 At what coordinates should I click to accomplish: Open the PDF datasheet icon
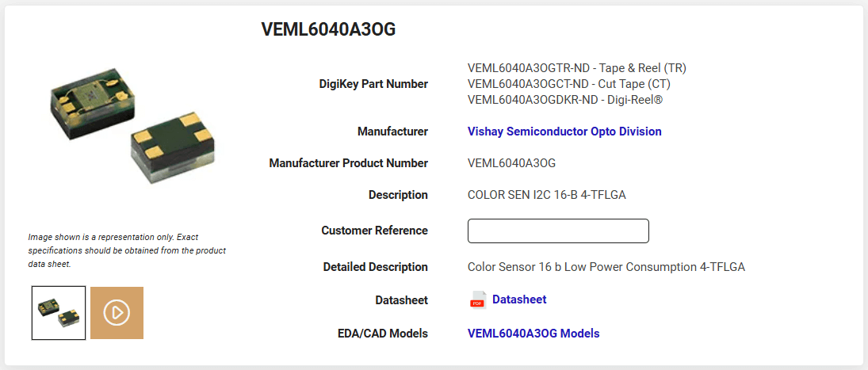[477, 299]
